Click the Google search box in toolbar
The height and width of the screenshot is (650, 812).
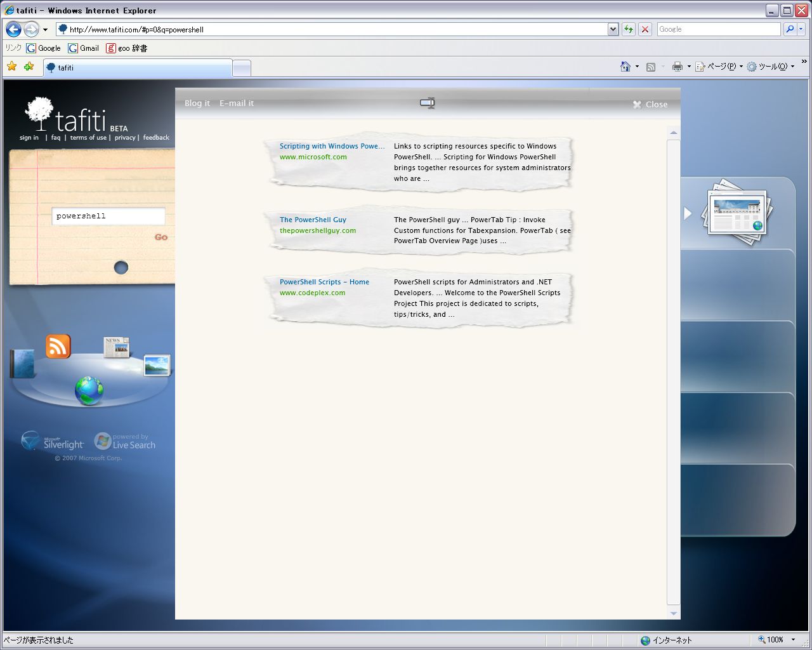pyautogui.click(x=719, y=29)
